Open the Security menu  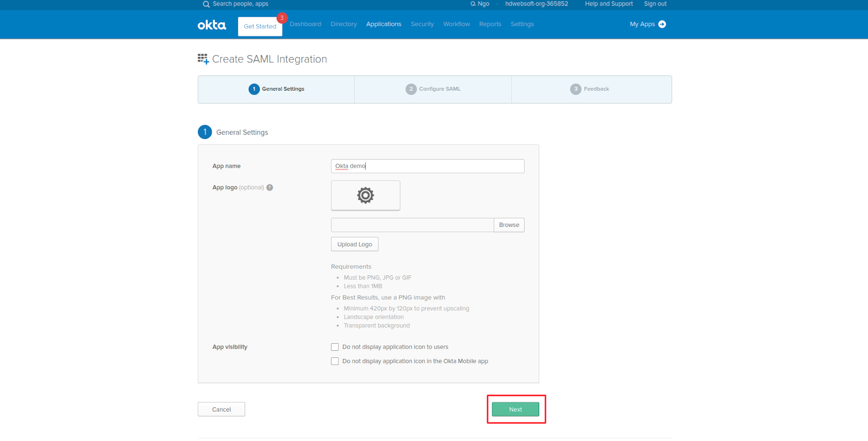pyautogui.click(x=422, y=24)
